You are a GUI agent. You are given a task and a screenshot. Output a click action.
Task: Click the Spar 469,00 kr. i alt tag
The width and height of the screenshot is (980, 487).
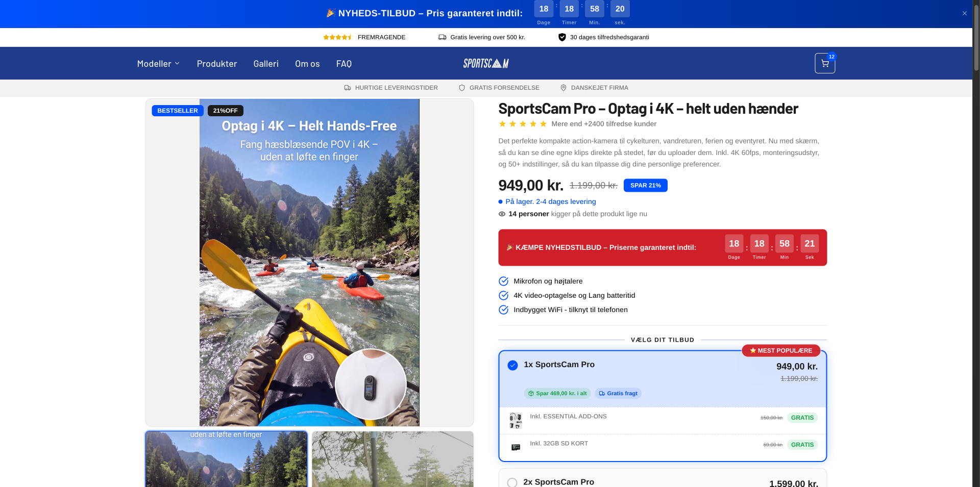coord(557,393)
